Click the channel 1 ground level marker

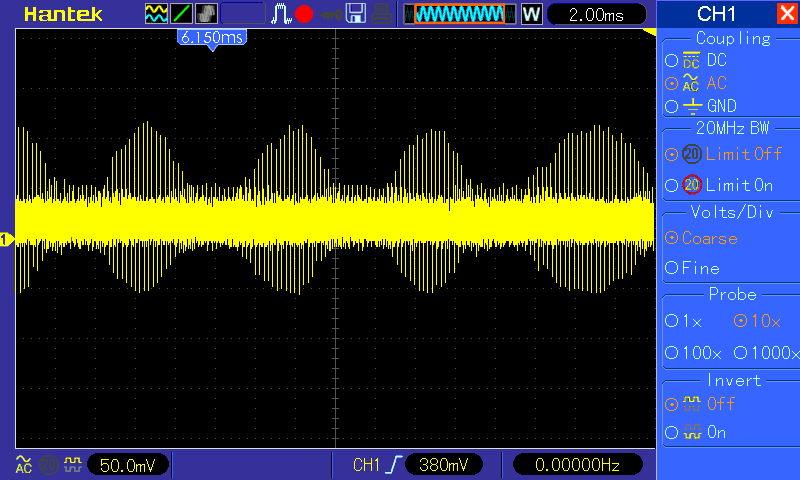[x=7, y=239]
